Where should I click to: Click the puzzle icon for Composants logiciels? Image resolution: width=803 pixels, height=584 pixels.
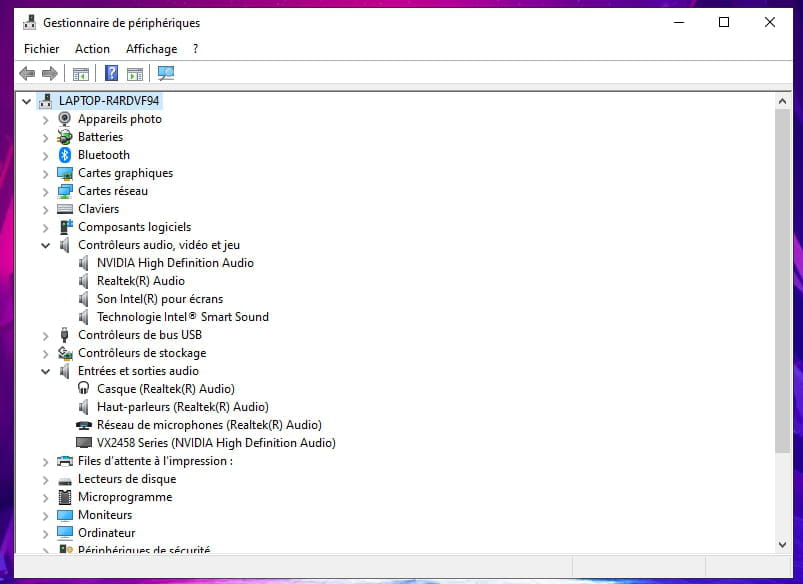coord(66,227)
